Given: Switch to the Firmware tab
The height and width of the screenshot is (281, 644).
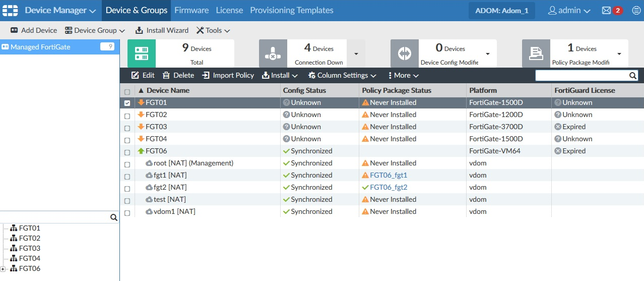Looking at the screenshot, I should pyautogui.click(x=191, y=11).
